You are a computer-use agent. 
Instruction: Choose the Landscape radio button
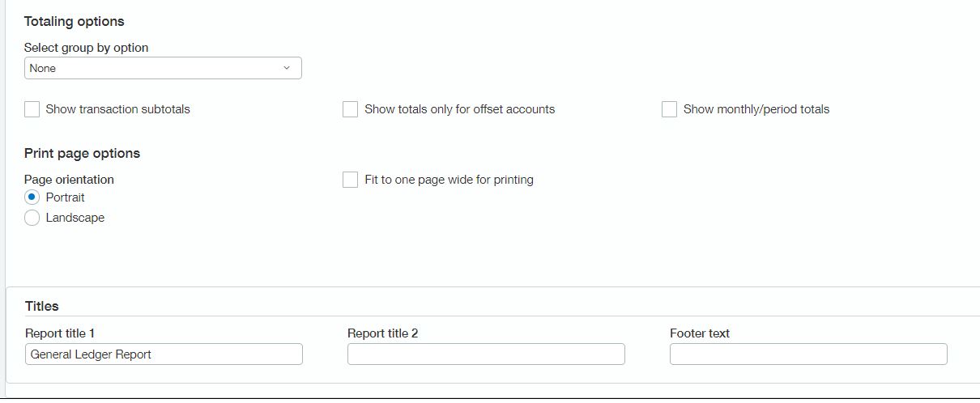tap(32, 218)
